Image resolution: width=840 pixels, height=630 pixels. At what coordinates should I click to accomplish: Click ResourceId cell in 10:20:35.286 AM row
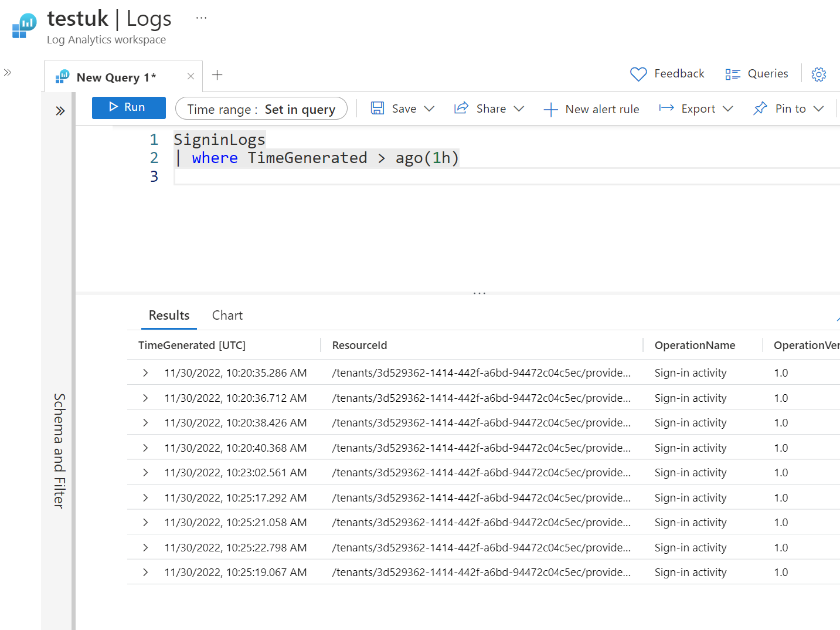[481, 373]
